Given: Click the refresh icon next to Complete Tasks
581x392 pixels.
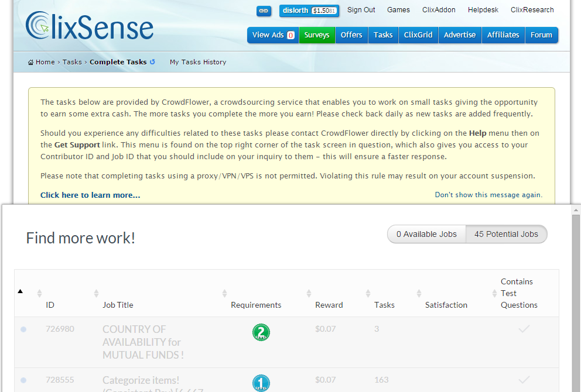Looking at the screenshot, I should click(x=152, y=61).
